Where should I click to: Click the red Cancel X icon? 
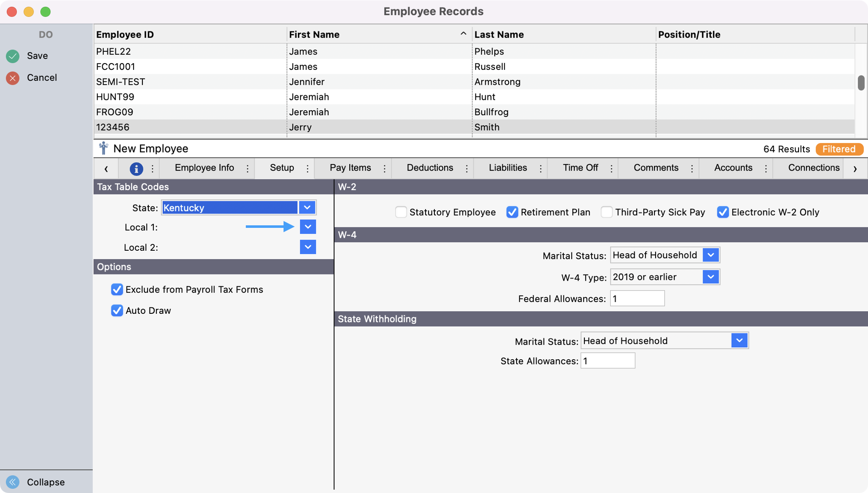click(13, 78)
